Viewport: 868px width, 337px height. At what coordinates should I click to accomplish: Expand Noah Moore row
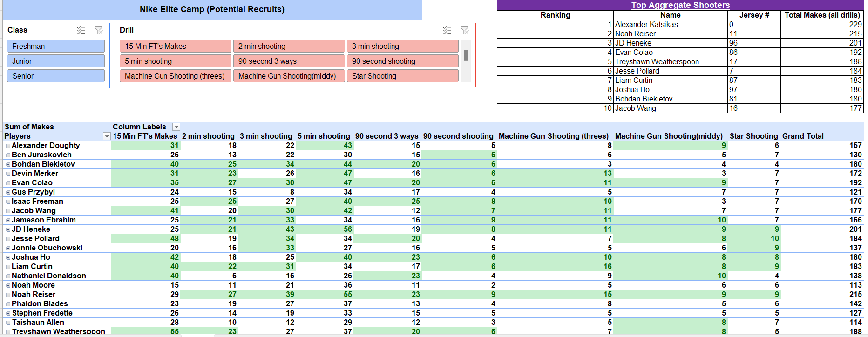[8, 285]
